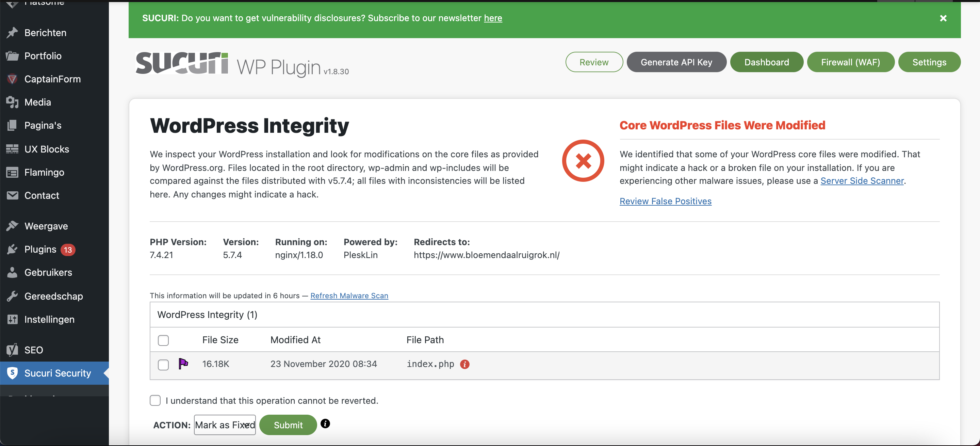The image size is (980, 446).
Task: Click Generate API Key button
Action: click(676, 62)
